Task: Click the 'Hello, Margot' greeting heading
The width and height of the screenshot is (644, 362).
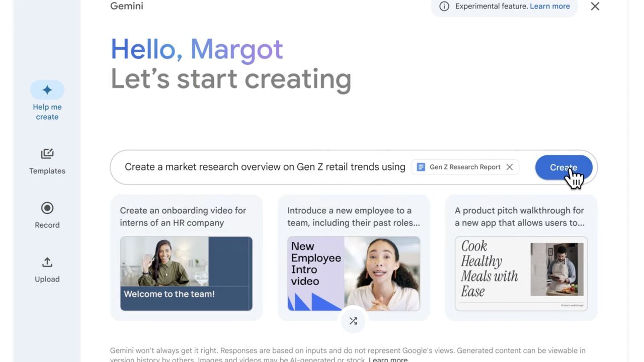Action: click(x=197, y=49)
